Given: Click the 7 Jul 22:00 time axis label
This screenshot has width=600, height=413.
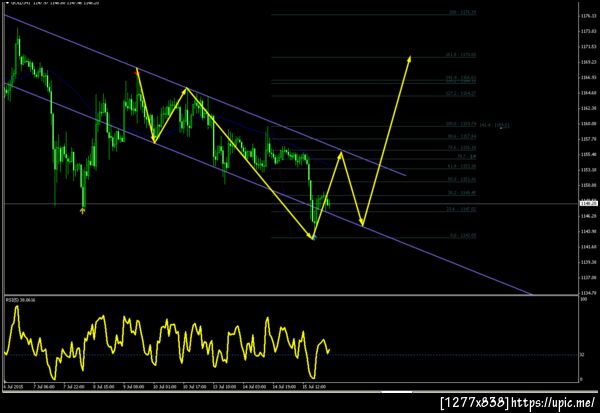Looking at the screenshot, I should pyautogui.click(x=73, y=387).
